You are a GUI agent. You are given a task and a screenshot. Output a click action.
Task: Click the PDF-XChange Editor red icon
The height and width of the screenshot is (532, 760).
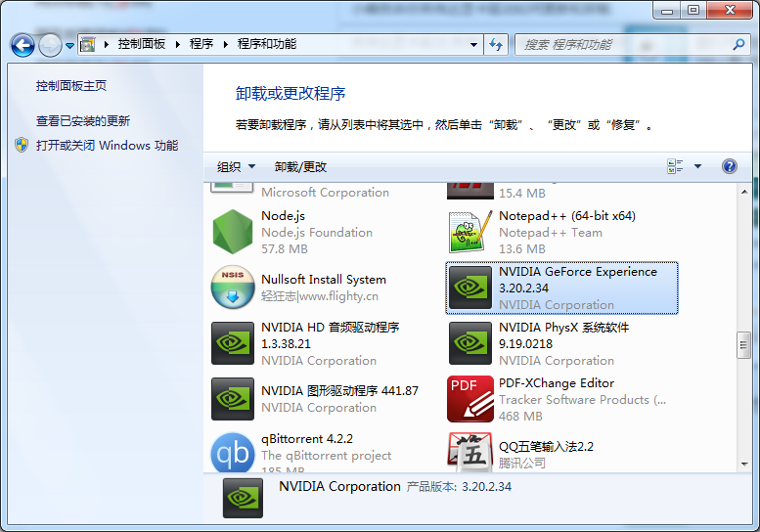pos(470,399)
